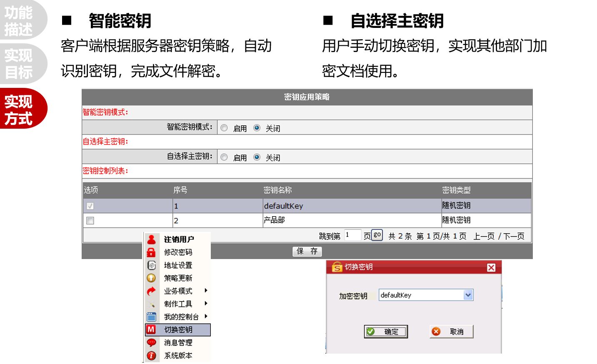The image size is (597, 364).
Task: Select 关闭 radio for 自选择主密钥
Action: (x=257, y=157)
